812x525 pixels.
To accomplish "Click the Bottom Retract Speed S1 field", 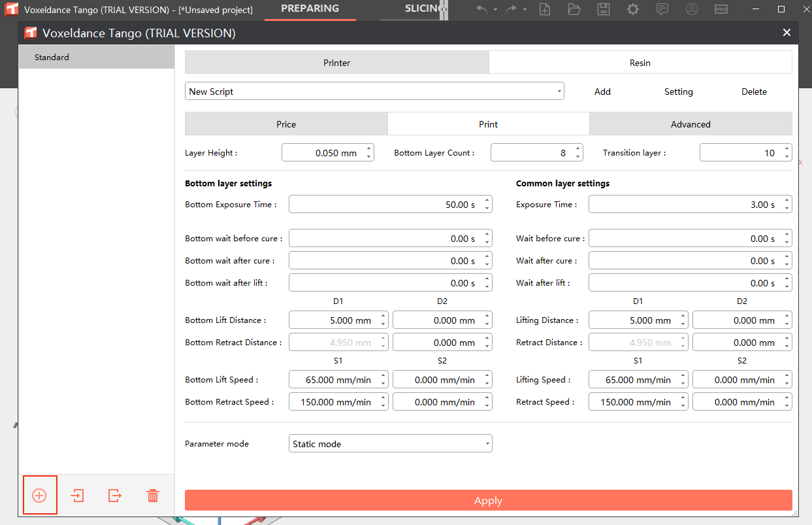I will pos(338,402).
